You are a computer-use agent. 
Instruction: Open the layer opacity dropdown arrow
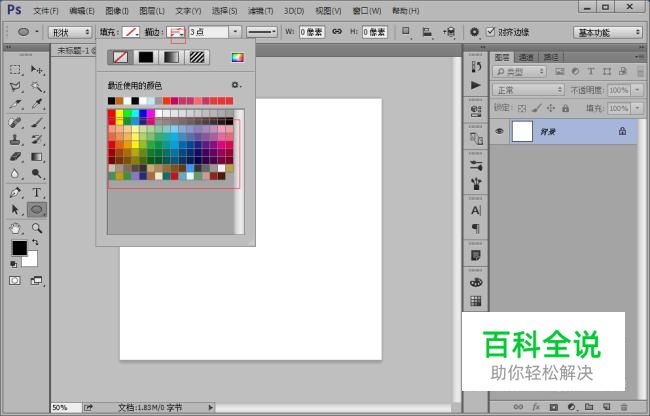pyautogui.click(x=638, y=90)
